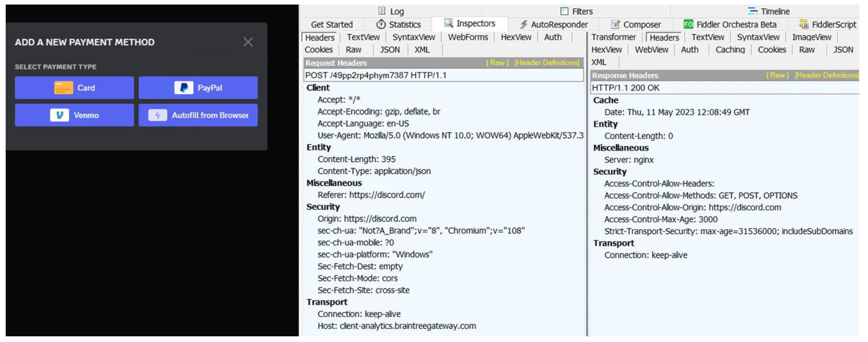Click the Fiddler Orchestra green FO icon
Viewport: 868px width, 342px height.
pos(688,24)
